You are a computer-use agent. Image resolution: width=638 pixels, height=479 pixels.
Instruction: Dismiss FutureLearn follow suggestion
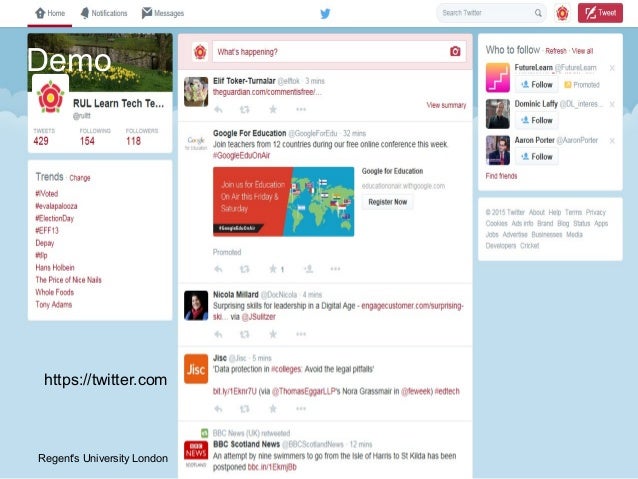point(612,68)
